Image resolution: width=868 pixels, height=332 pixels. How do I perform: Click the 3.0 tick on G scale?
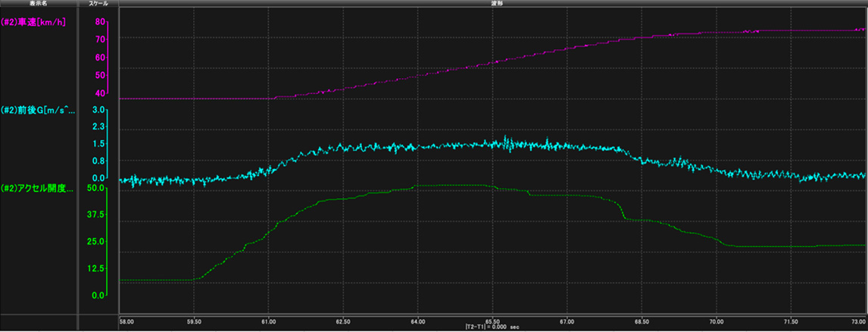[98, 110]
